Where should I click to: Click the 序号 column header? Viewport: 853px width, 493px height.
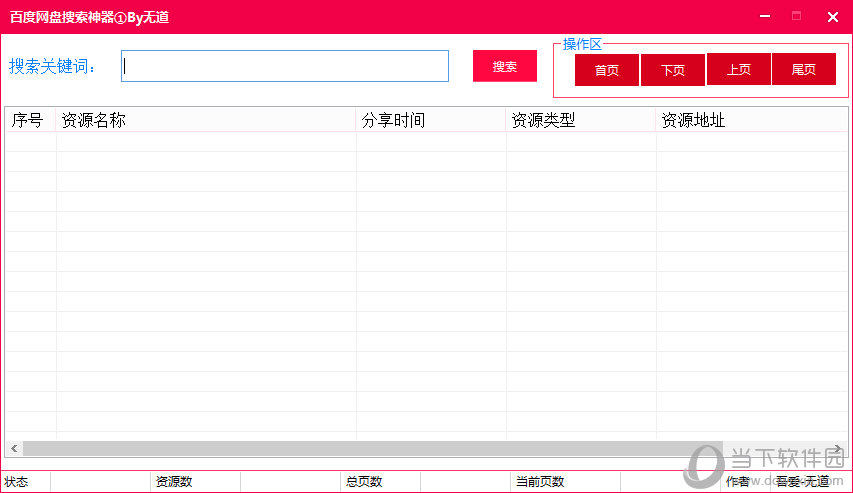tap(30, 120)
